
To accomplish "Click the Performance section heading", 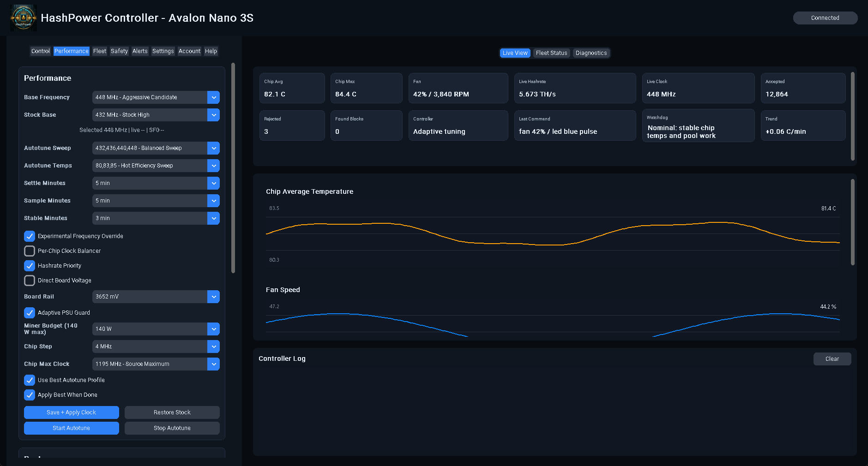I will [48, 78].
